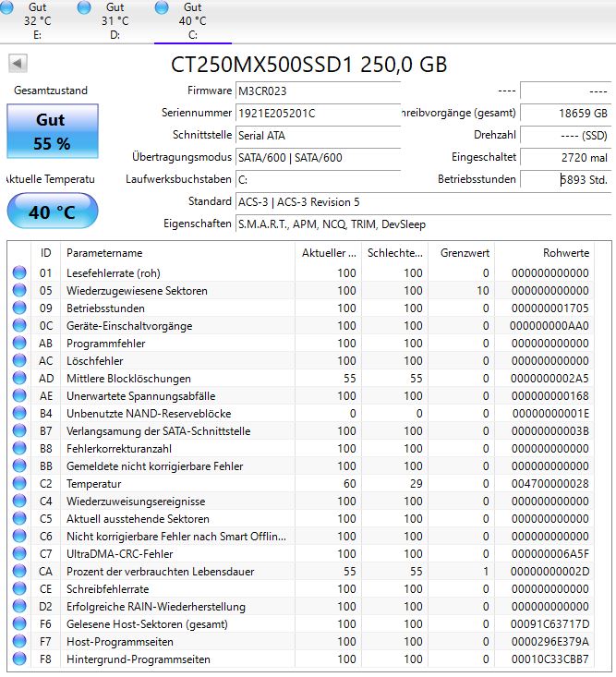Screen dimensions: 616x677
Task: Select drive E: status tab
Action: pyautogui.click(x=38, y=20)
